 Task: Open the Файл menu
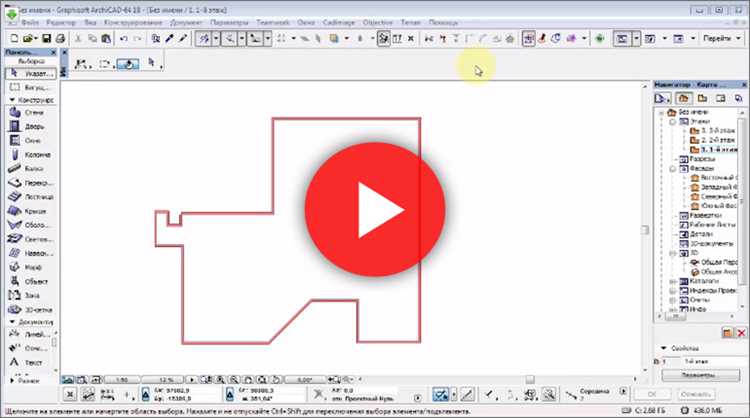coord(30,22)
